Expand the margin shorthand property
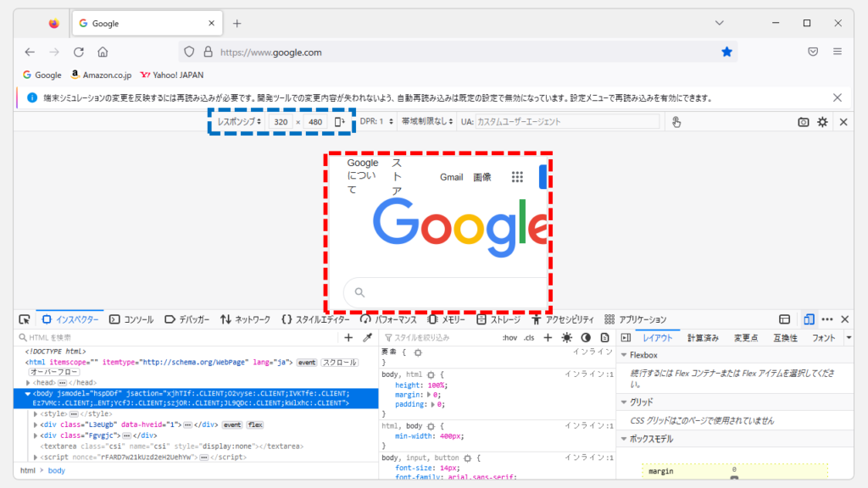This screenshot has height=488, width=868. click(429, 395)
